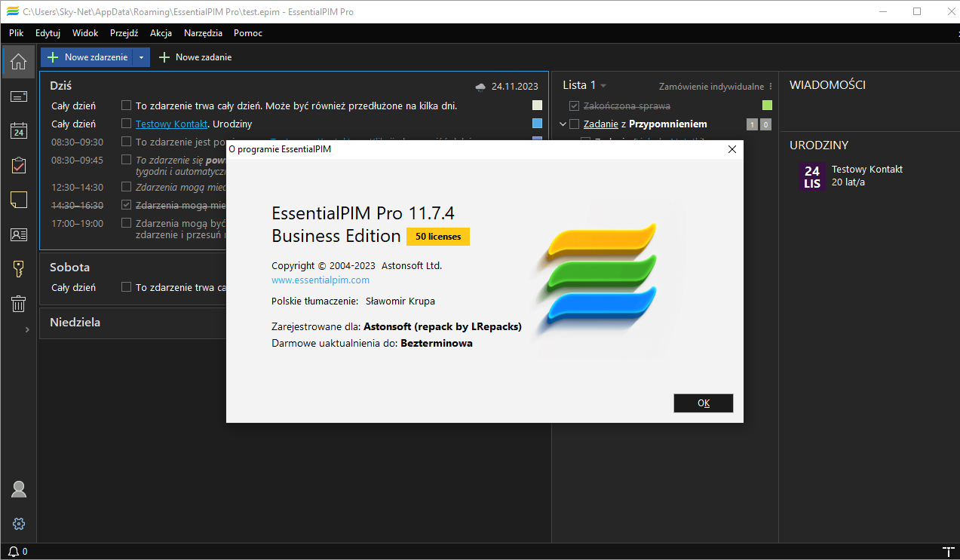This screenshot has height=560, width=960.
Task: Open the Calendar module showing 24
Action: pos(19,131)
